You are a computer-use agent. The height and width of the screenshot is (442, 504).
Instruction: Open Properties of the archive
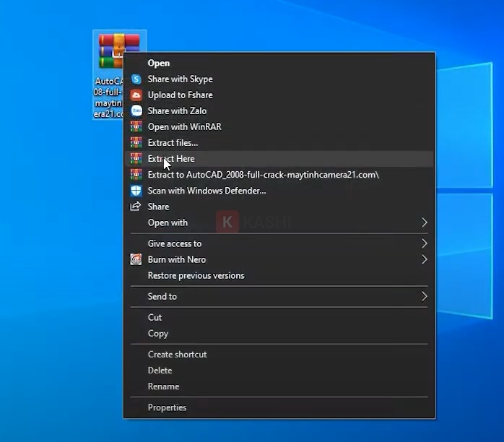click(x=279, y=407)
